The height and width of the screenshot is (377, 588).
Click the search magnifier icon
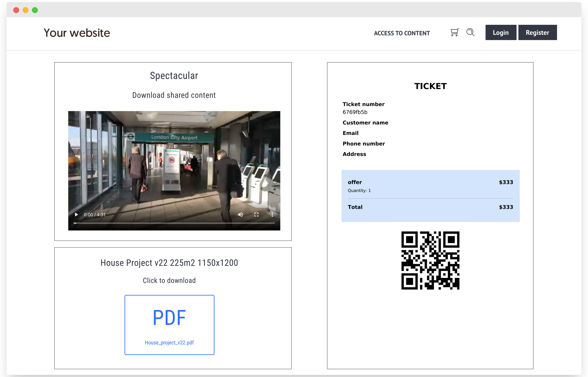coord(470,32)
